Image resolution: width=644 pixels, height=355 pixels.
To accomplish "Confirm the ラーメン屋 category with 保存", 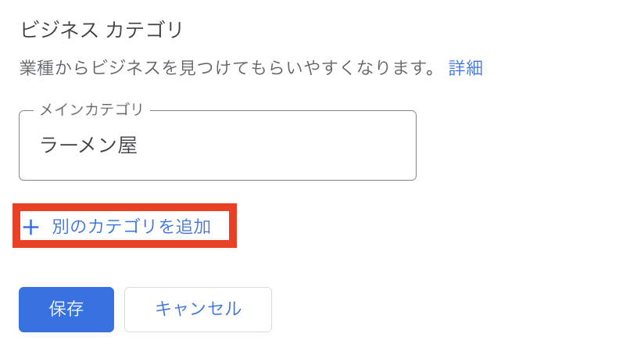I will pyautogui.click(x=66, y=309).
